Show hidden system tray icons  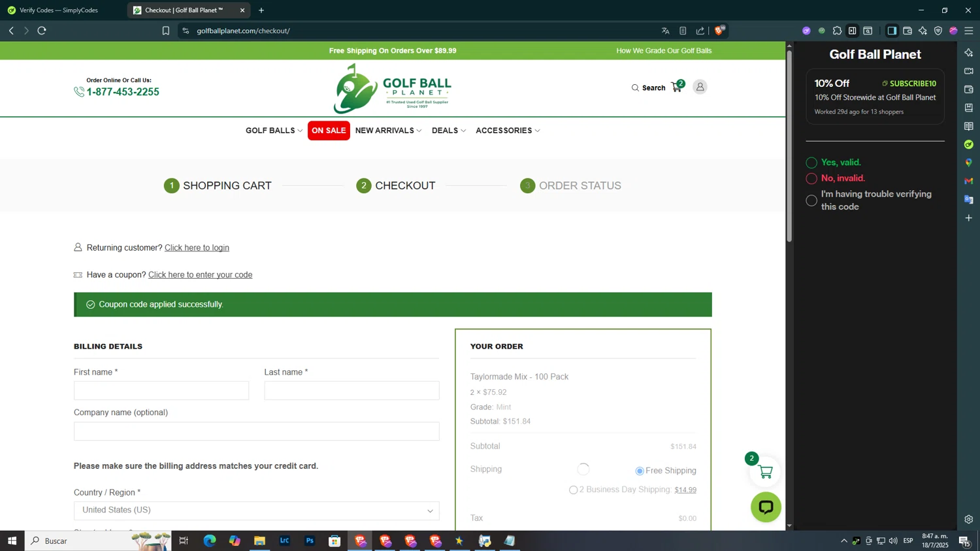point(843,541)
